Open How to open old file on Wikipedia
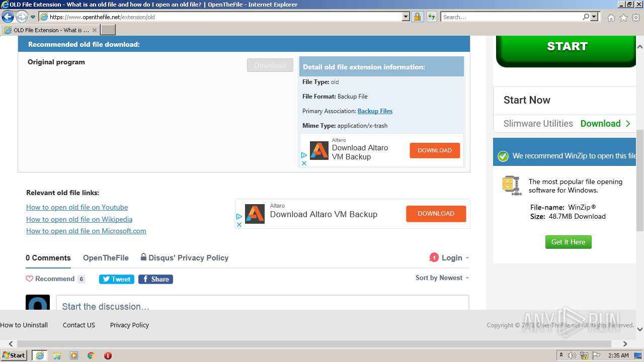This screenshot has height=362, width=644. (79, 219)
